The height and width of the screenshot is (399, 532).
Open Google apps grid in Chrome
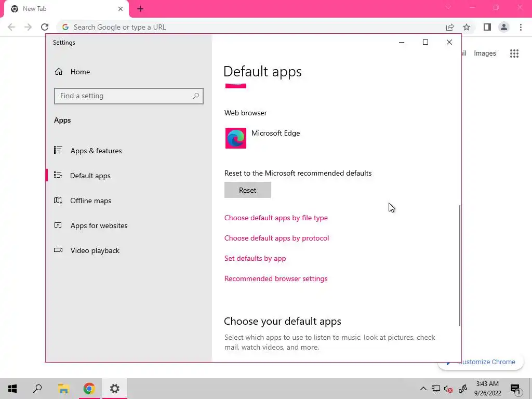point(514,54)
